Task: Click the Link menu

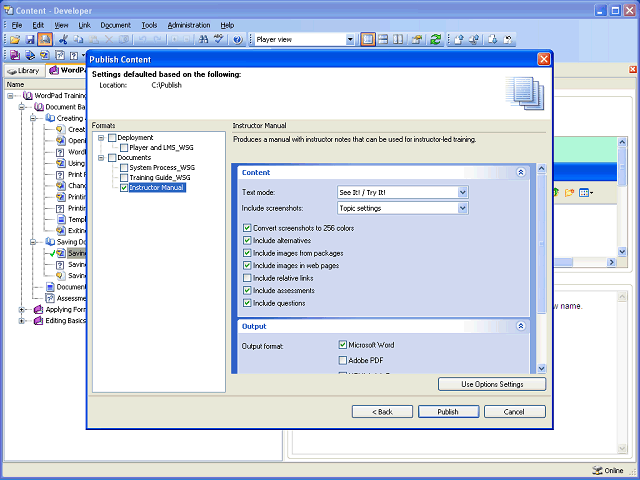Action: 84,25
